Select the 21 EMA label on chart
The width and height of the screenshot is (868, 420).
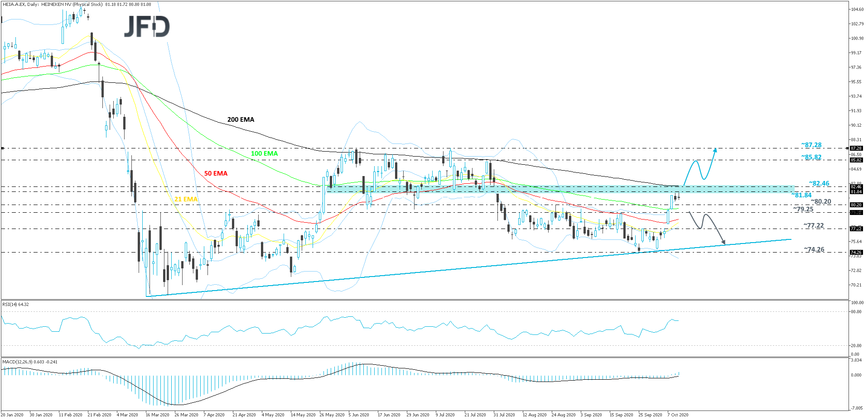tap(186, 199)
